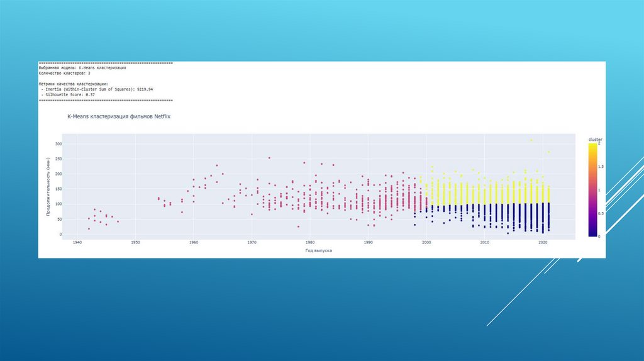Click the 'Количество кластеров: 3' line
644x361 pixels.
pyautogui.click(x=65, y=73)
